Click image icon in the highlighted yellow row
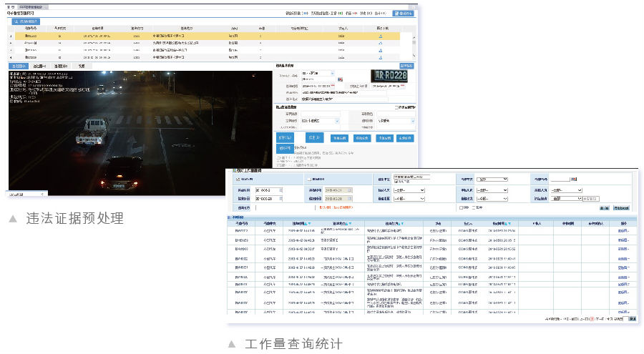The image size is (644, 354). (x=381, y=36)
